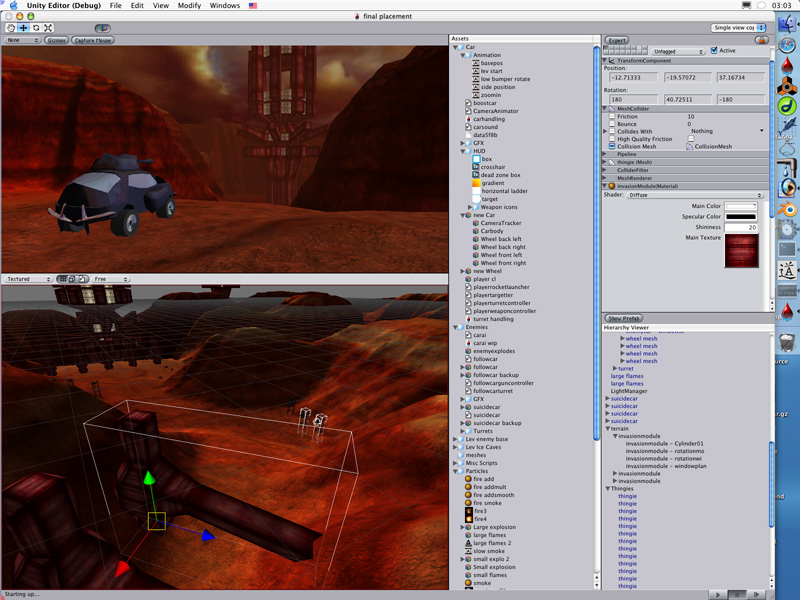Screen dimensions: 800x600
Task: Open the Windows menu
Action: click(225, 6)
